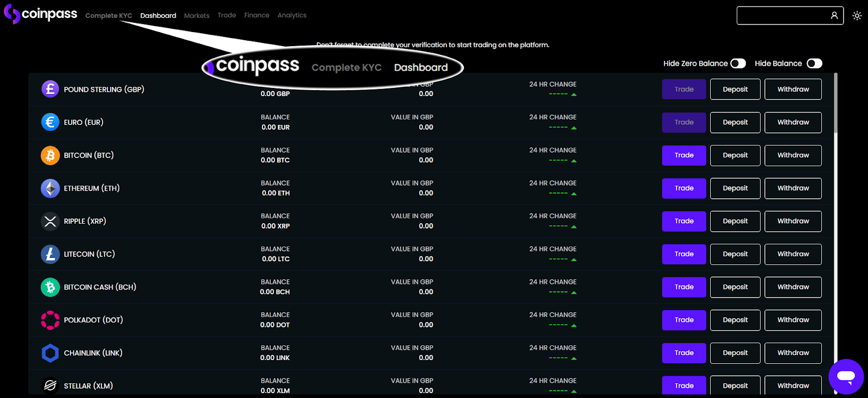Open the Markets menu
868x398 pixels.
[x=196, y=16]
